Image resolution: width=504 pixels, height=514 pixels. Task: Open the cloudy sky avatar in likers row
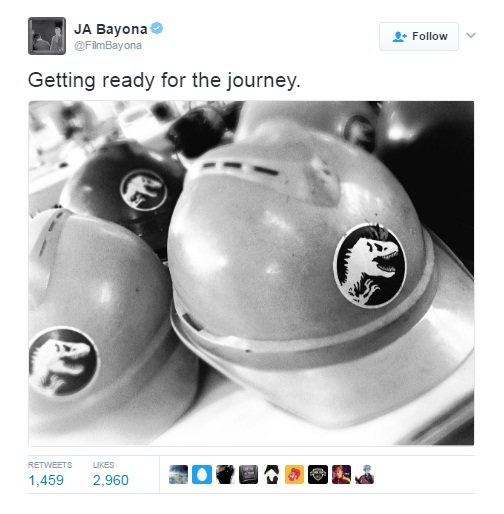(178, 474)
